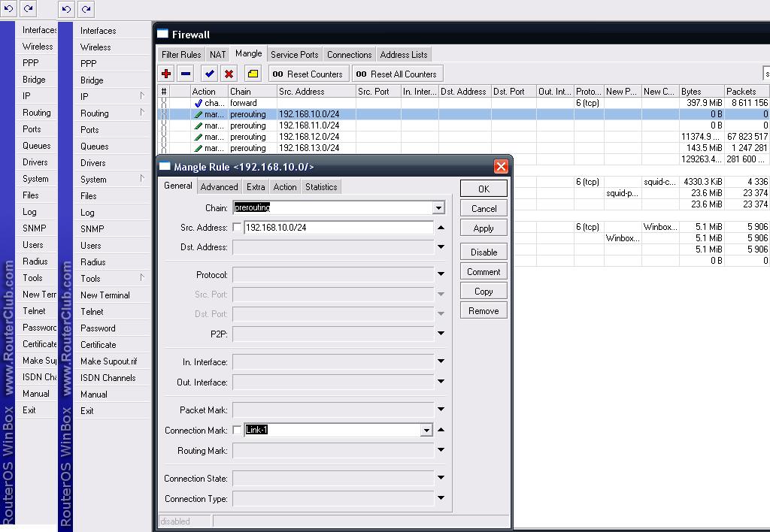Expand the Protocol field

pyautogui.click(x=441, y=274)
